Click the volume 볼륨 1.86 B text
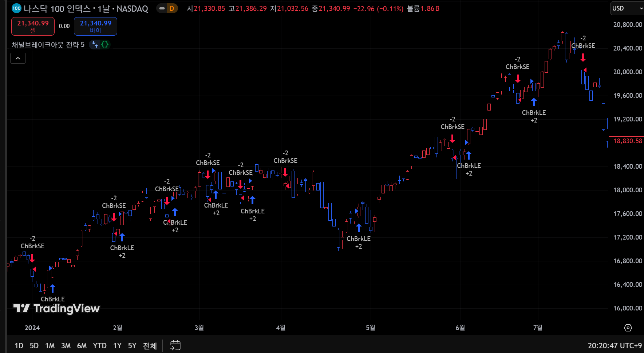This screenshot has height=353, width=644. pos(423,9)
